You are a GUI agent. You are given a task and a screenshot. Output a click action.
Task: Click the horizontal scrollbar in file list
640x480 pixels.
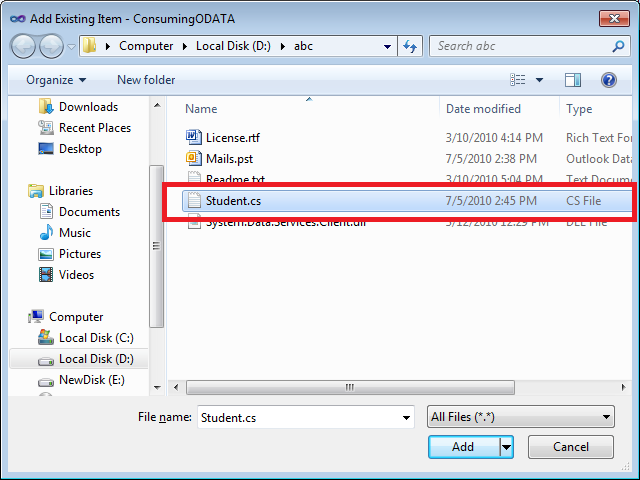(350, 387)
